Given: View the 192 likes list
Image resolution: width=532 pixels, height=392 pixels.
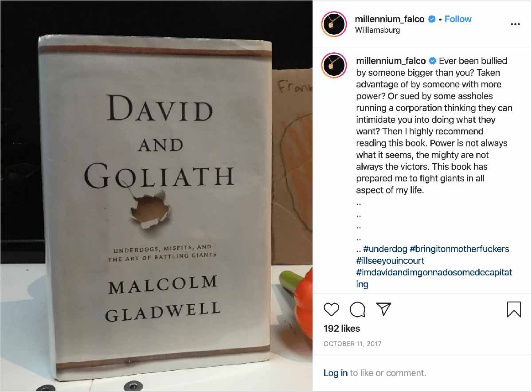Looking at the screenshot, I should click(x=342, y=329).
